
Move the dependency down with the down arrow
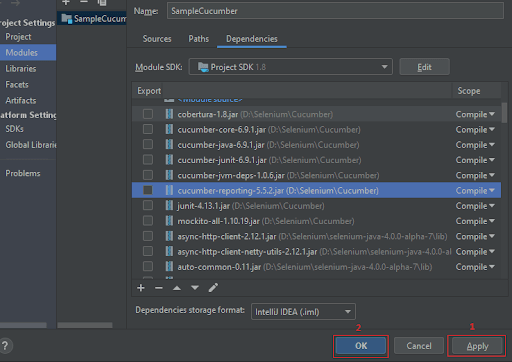point(195,288)
